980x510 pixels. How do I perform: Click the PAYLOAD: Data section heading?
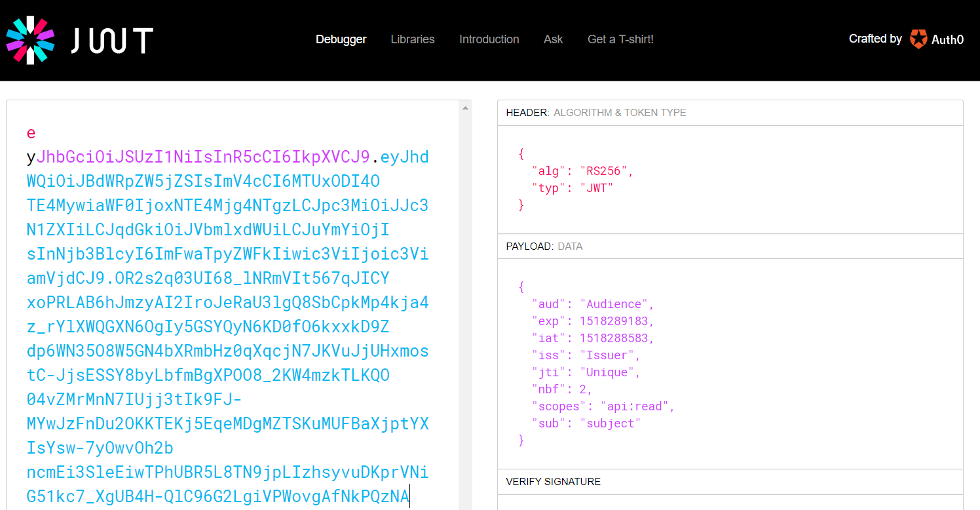(x=544, y=246)
